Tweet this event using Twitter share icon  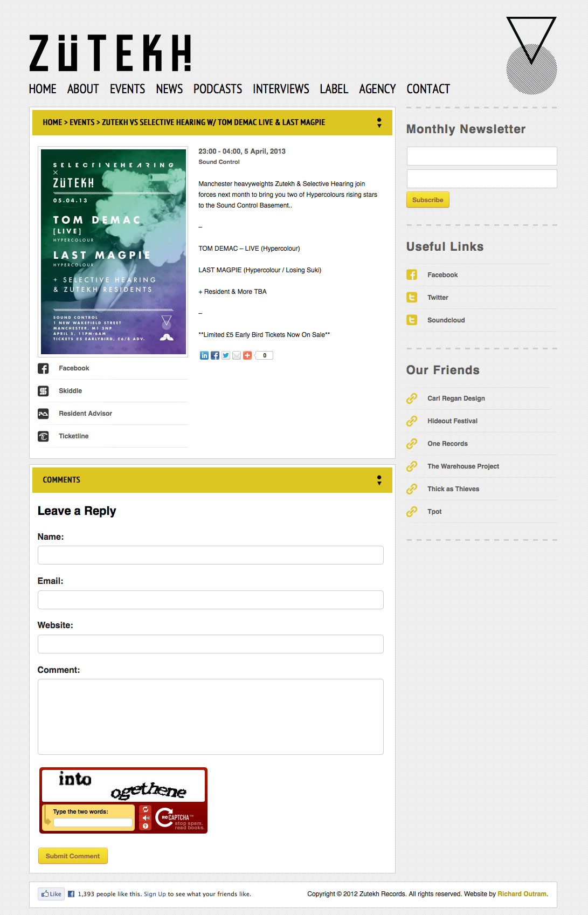[226, 355]
